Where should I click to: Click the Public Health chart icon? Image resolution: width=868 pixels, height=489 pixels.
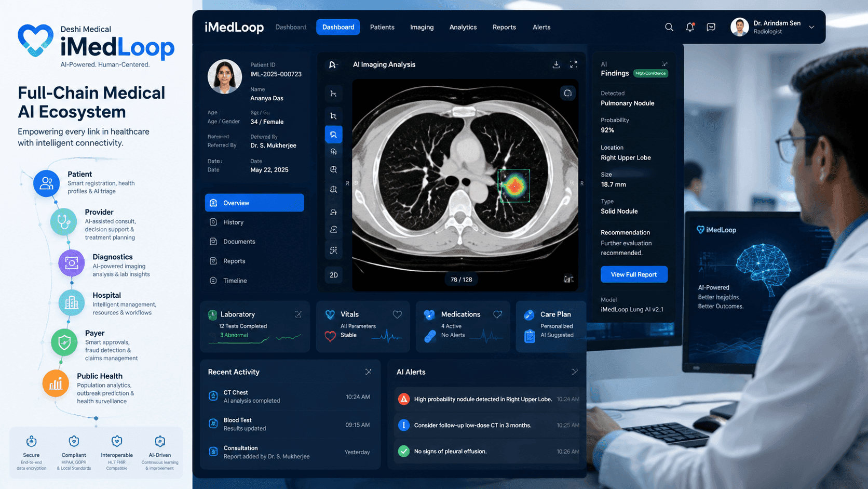click(56, 384)
